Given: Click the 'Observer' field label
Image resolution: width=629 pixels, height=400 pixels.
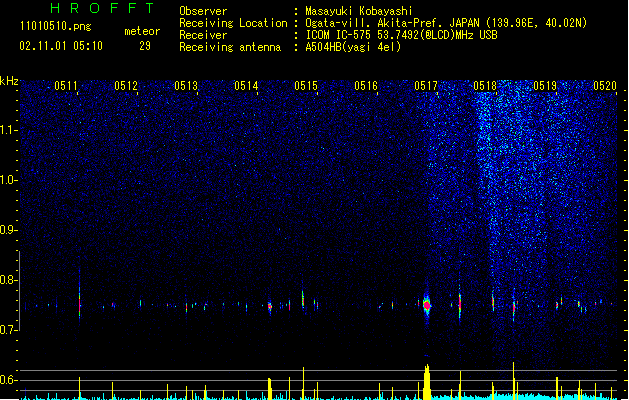Looking at the screenshot, I should coord(203,11).
